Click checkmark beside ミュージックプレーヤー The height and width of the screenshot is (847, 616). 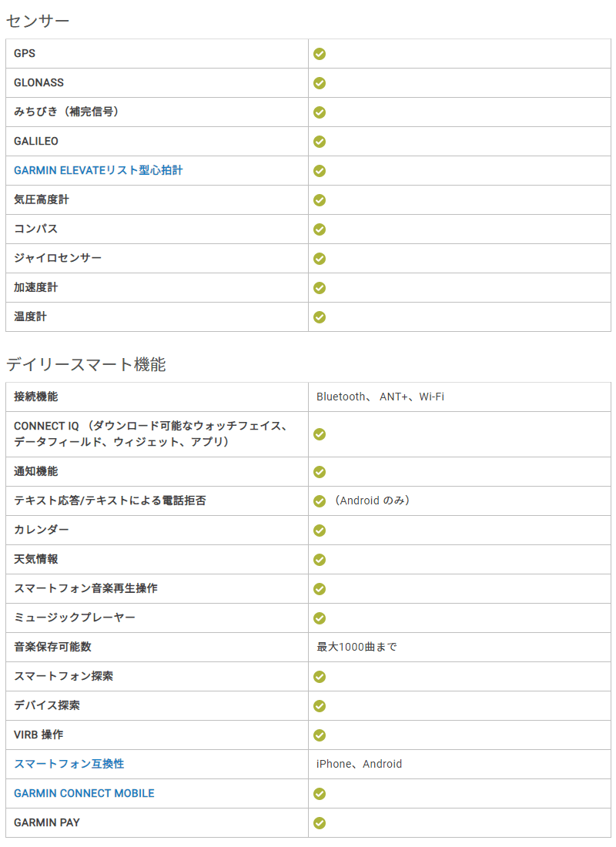coord(320,618)
